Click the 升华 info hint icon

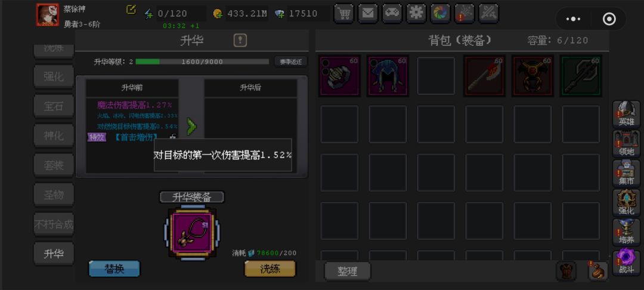point(240,40)
